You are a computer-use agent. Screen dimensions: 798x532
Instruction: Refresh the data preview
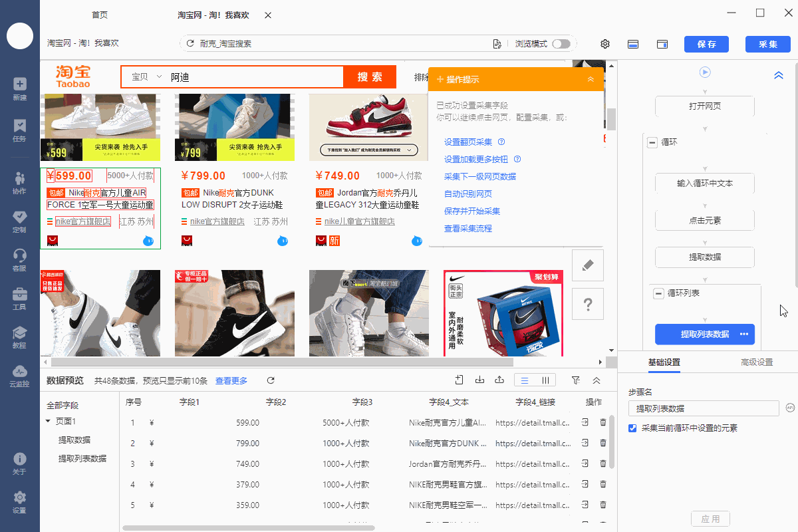(271, 380)
